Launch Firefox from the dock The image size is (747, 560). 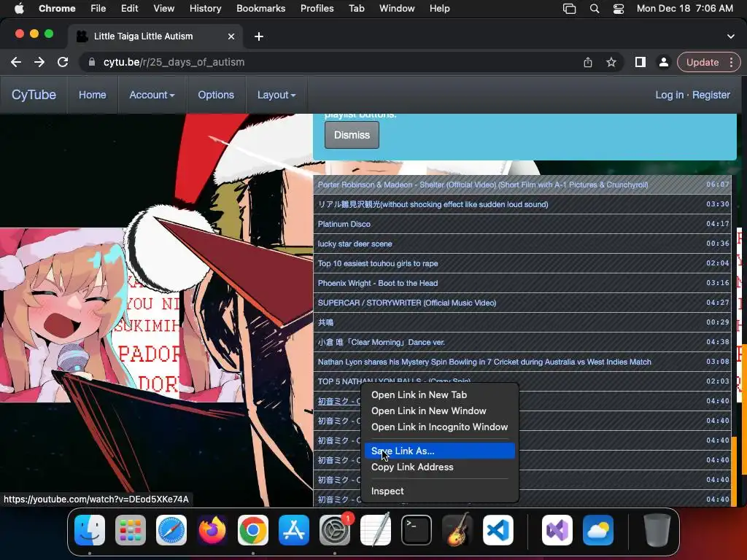[212, 530]
